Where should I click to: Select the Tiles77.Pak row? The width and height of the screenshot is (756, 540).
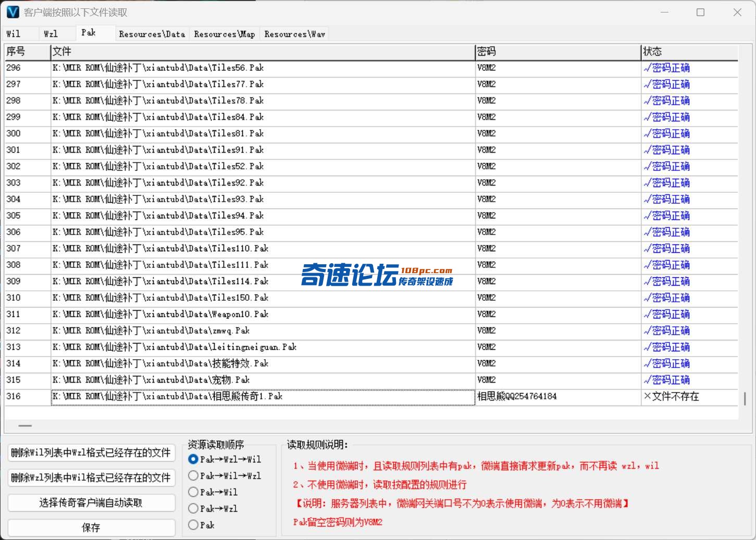click(x=263, y=84)
